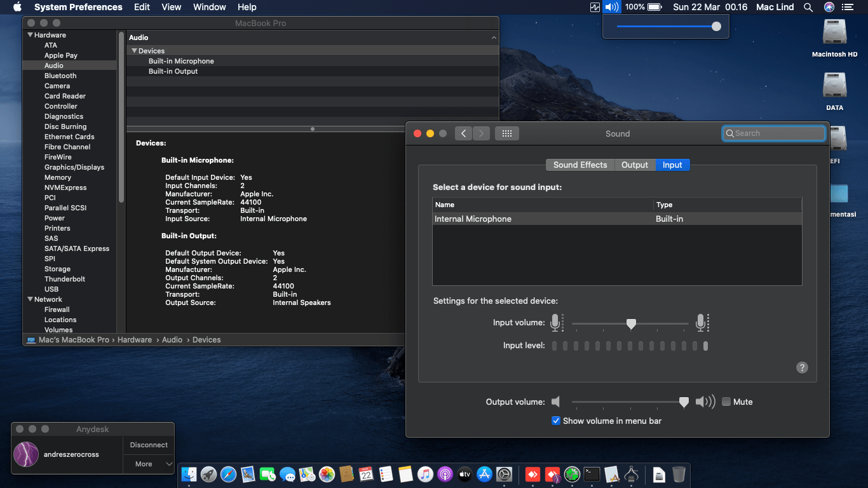Switch to the Output tab
The image size is (868, 488).
point(635,165)
